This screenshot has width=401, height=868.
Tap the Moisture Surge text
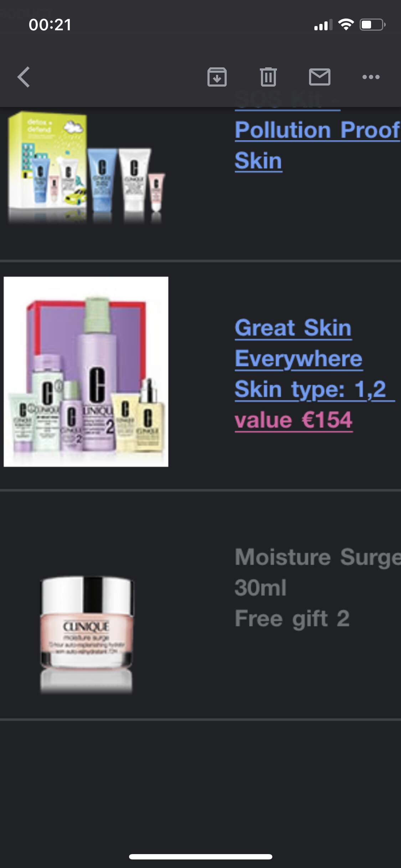coord(318,557)
